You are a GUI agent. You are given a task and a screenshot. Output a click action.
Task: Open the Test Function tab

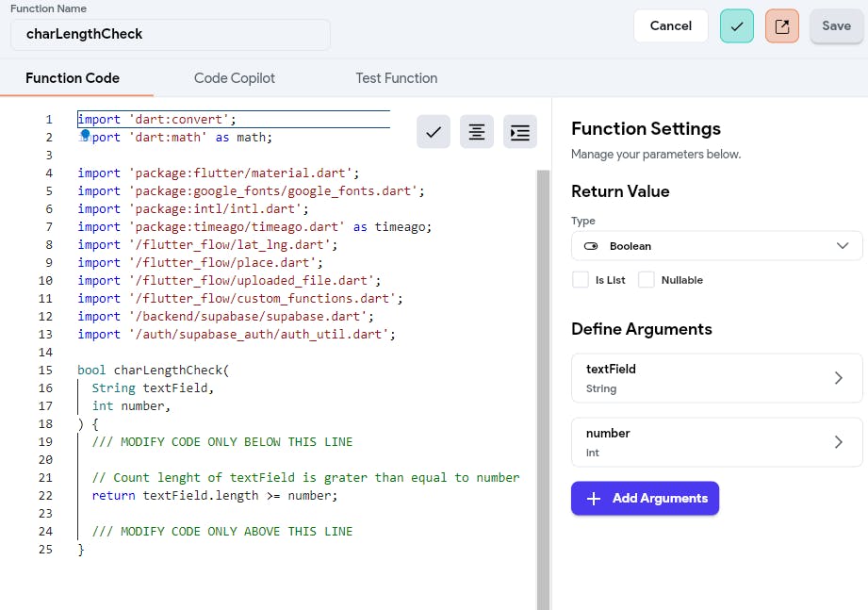pyautogui.click(x=396, y=78)
